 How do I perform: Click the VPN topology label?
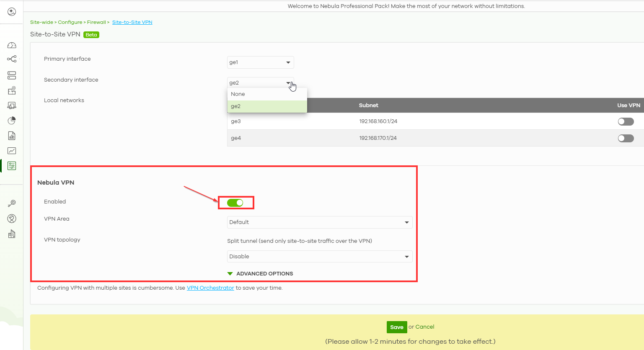coord(62,240)
